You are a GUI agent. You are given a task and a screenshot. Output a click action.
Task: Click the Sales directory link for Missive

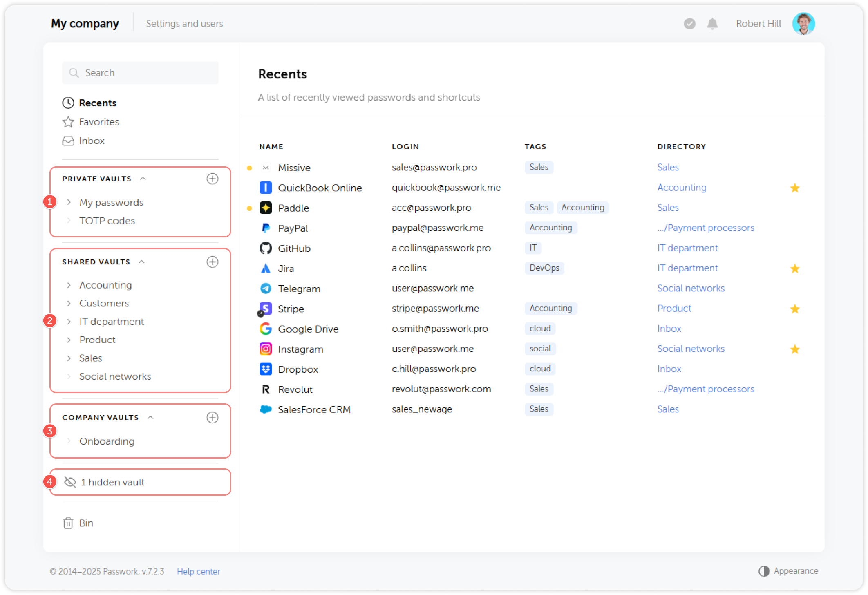tap(668, 167)
